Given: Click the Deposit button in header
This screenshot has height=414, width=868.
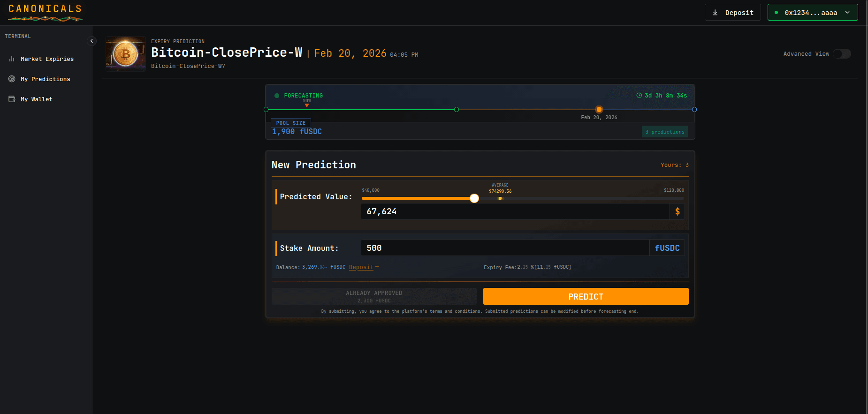Looking at the screenshot, I should [x=732, y=13].
